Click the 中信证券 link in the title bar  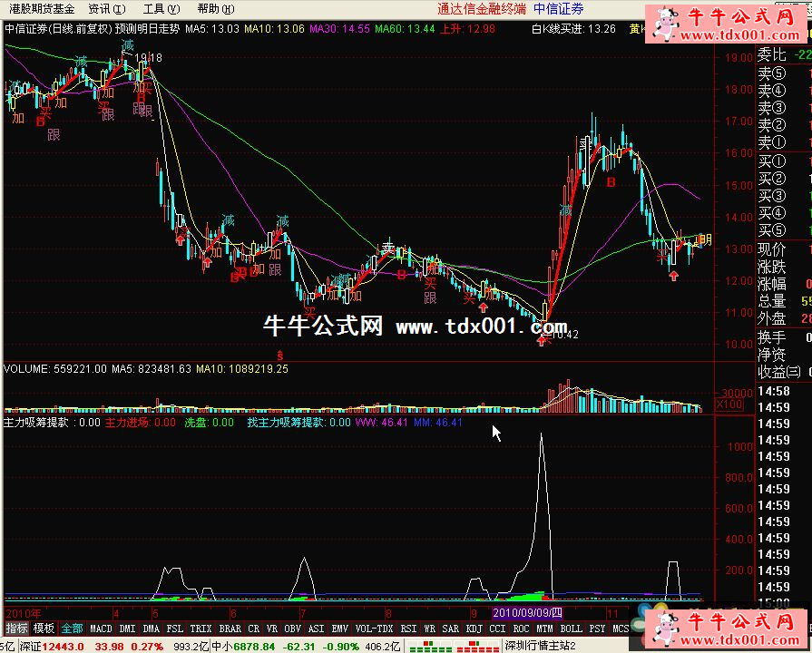[558, 9]
